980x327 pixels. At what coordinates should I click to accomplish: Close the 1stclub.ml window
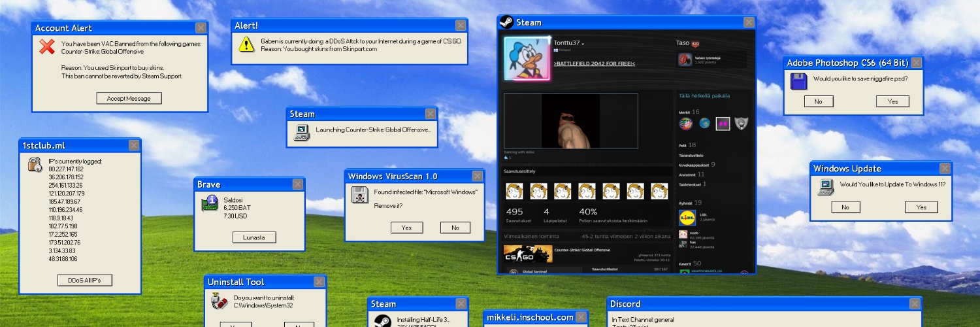point(134,145)
